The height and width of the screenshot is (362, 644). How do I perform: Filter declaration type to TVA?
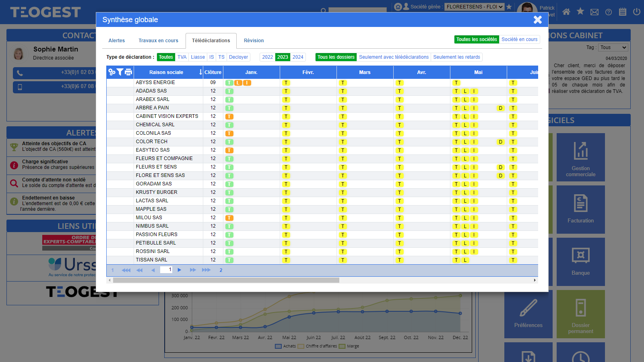[x=182, y=57]
